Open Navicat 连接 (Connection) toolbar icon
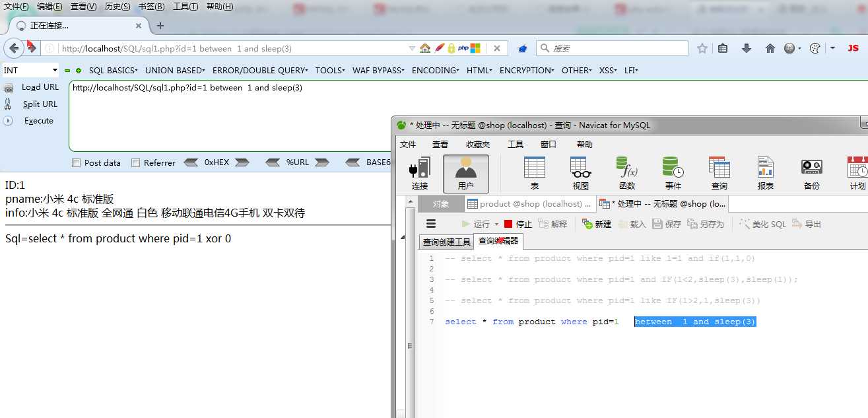This screenshot has height=418, width=868. pyautogui.click(x=420, y=174)
